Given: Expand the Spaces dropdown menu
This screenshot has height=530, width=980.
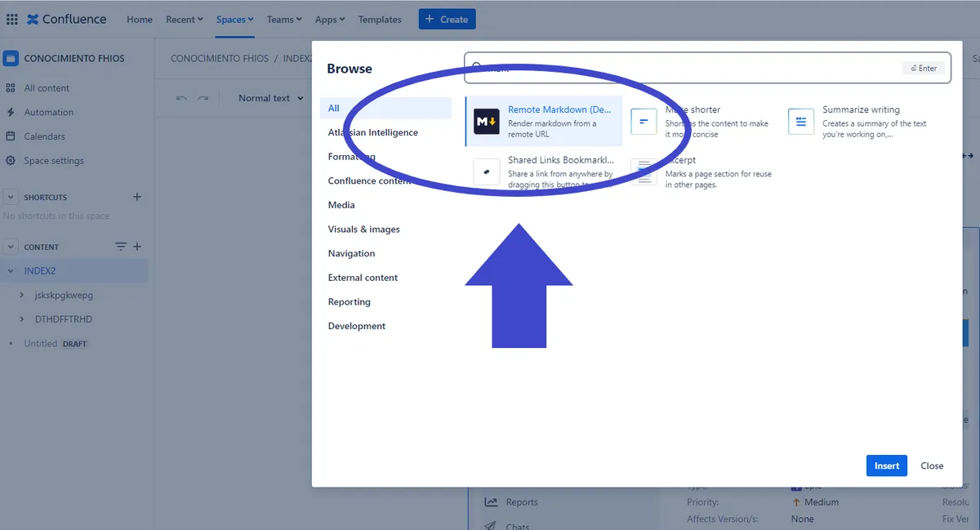Looking at the screenshot, I should click(235, 20).
